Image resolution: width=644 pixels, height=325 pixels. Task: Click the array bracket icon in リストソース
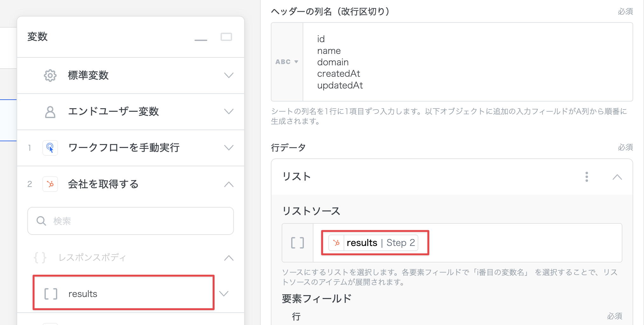coord(298,243)
